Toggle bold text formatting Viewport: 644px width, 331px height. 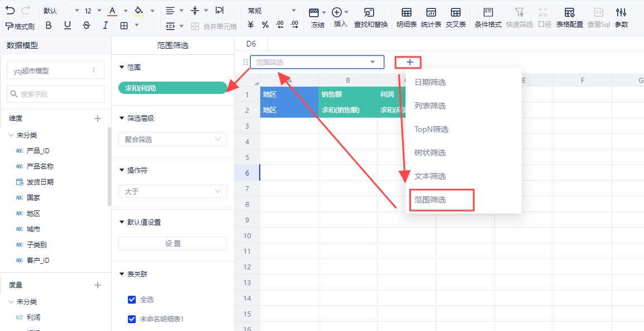coord(49,25)
